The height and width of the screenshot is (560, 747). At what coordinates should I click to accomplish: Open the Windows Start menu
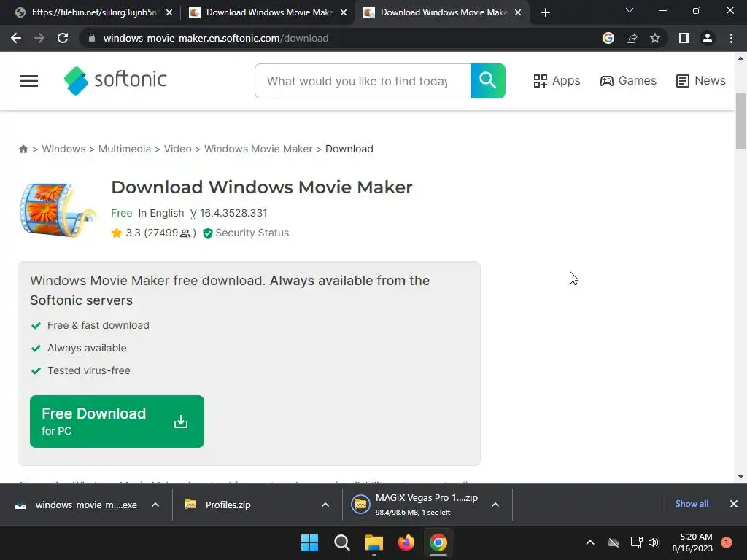tap(309, 542)
